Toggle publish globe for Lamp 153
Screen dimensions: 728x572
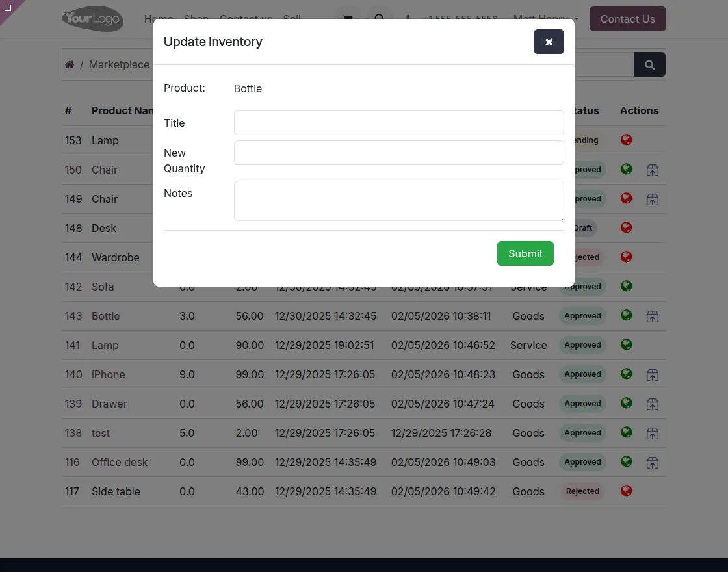click(x=627, y=140)
